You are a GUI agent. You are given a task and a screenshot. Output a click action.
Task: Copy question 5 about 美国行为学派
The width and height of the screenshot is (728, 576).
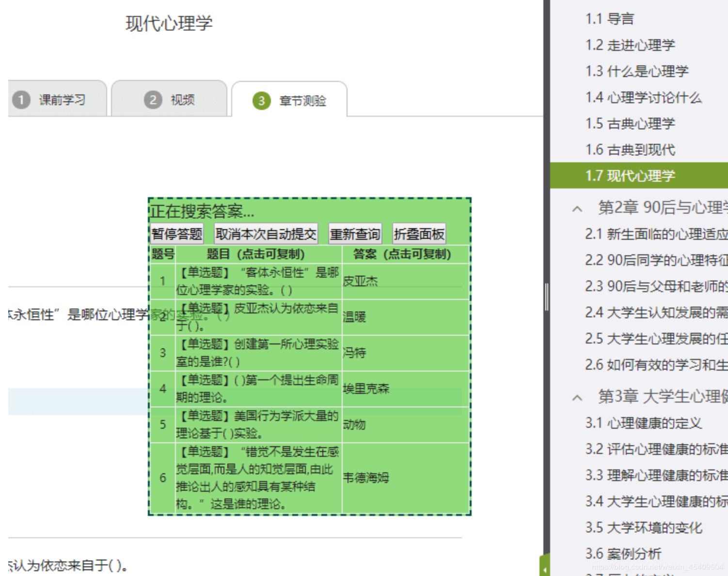click(258, 425)
